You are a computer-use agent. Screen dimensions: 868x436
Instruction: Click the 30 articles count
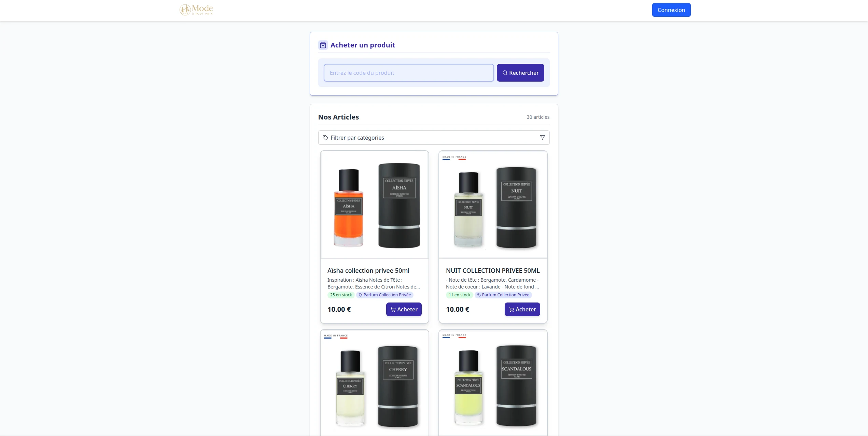[538, 117]
